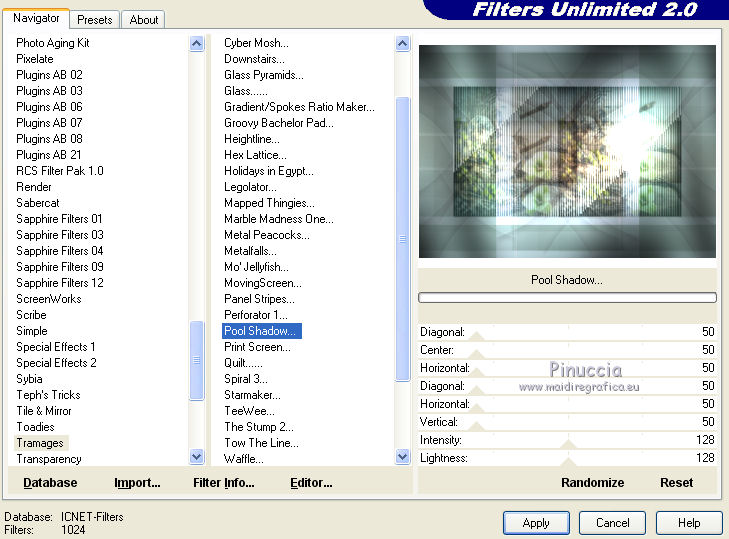Choose Special Effects 1
The height and width of the screenshot is (539, 729).
coord(56,347)
